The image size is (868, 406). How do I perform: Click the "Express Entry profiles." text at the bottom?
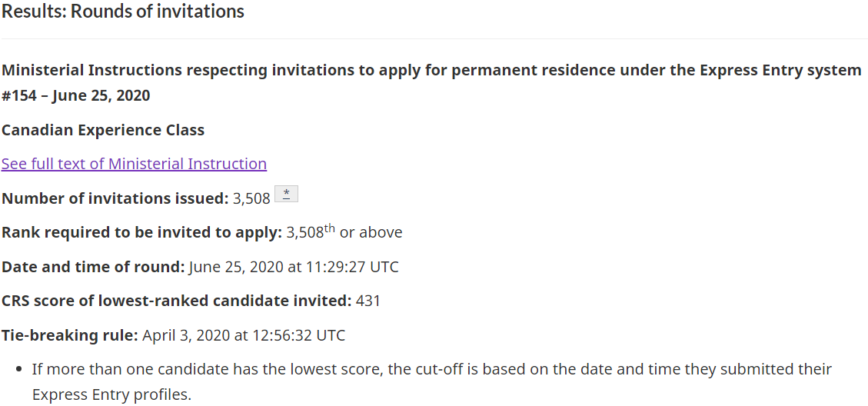coord(111,395)
